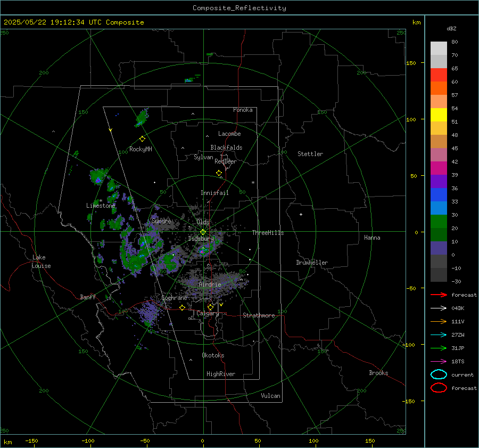Click the red forecast arrow in legend
479x448 pixels.
click(x=439, y=295)
